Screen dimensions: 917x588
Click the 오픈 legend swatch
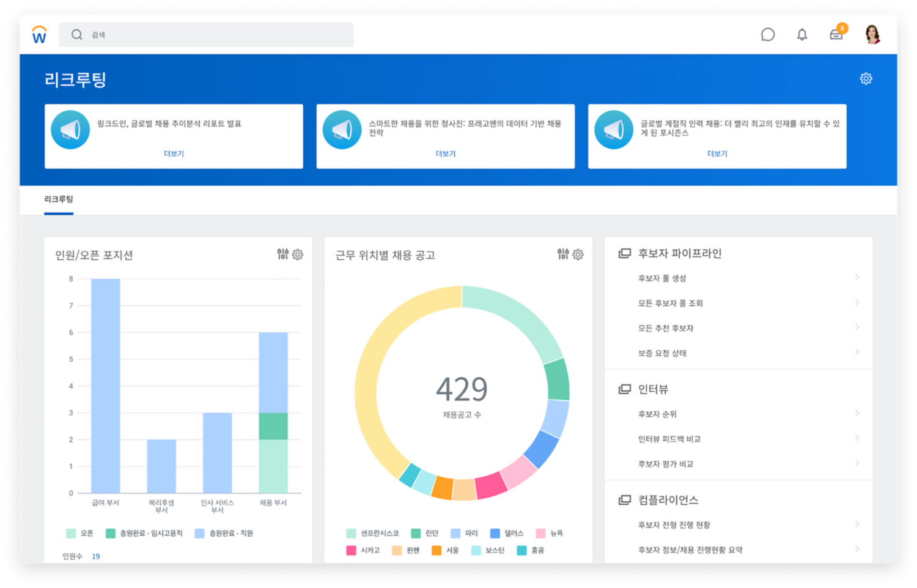click(71, 534)
